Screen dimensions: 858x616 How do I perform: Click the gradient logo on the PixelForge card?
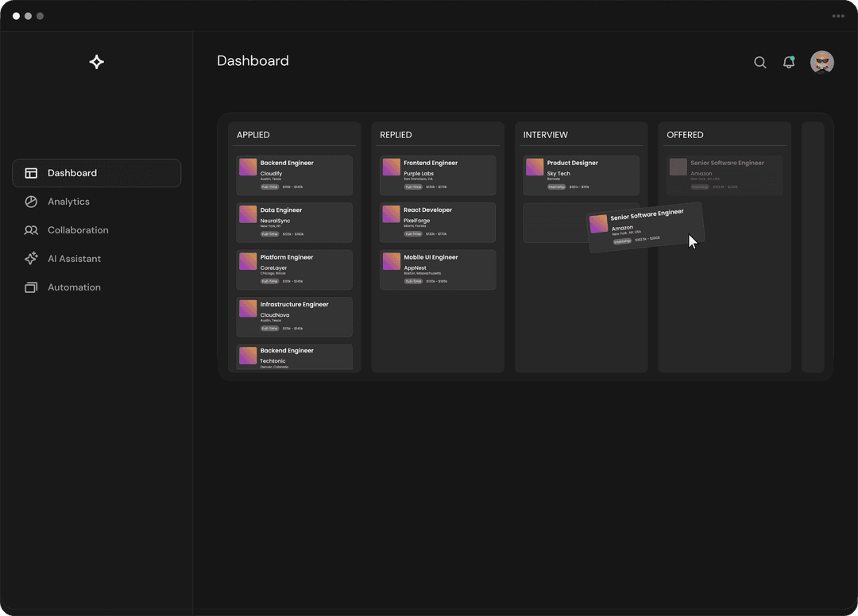(391, 214)
